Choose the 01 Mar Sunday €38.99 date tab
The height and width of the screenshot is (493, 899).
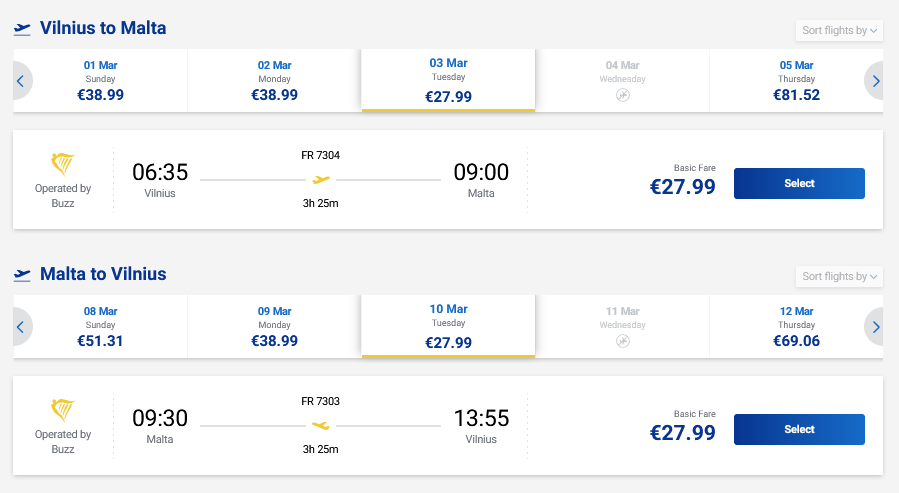(100, 80)
